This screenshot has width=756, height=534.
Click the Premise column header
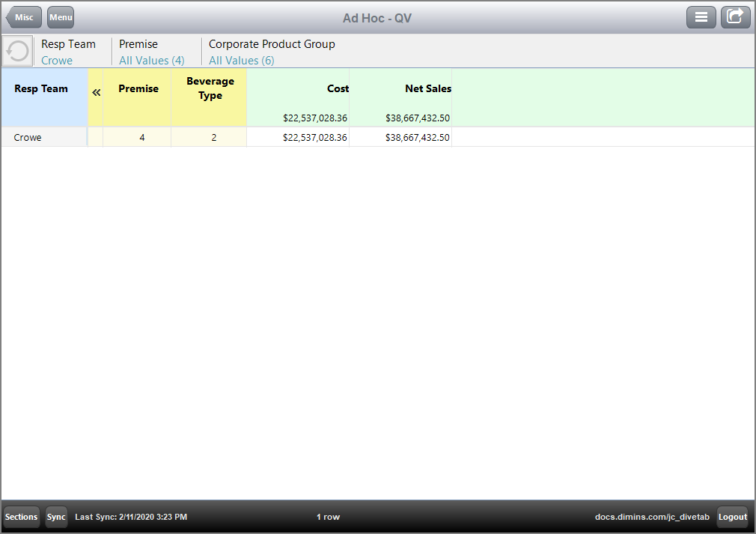point(138,88)
